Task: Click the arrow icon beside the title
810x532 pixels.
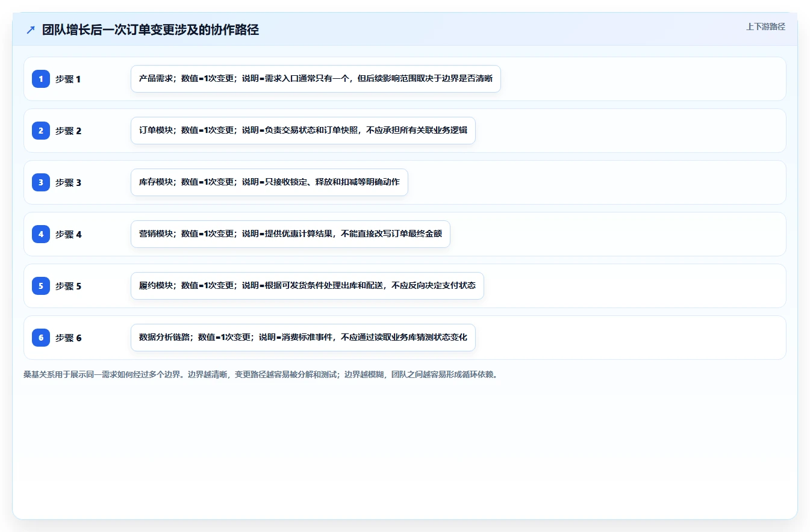Action: coord(31,30)
